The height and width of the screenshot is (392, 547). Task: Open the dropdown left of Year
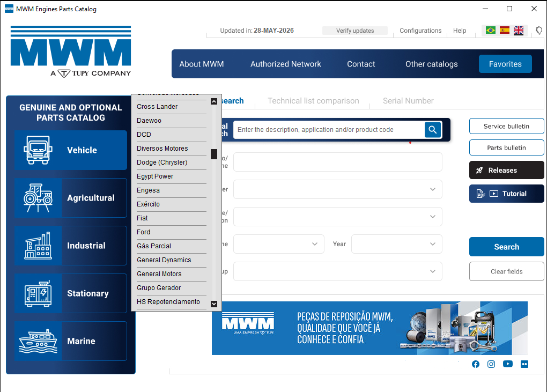point(278,244)
